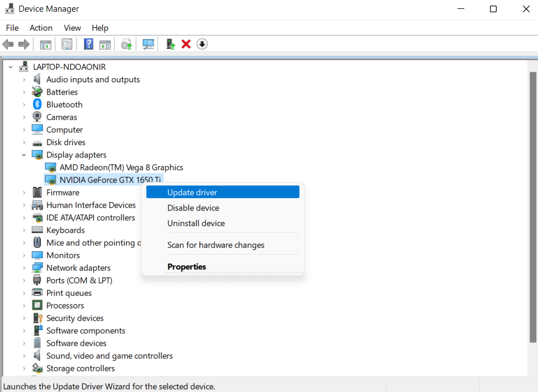Click the Print queues printer icon
This screenshot has height=392, width=538.
pyautogui.click(x=37, y=293)
